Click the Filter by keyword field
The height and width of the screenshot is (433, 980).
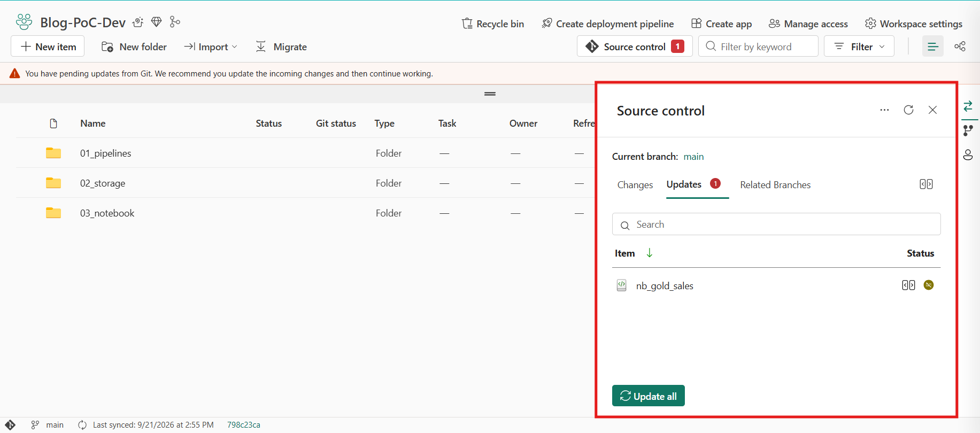pos(758,47)
